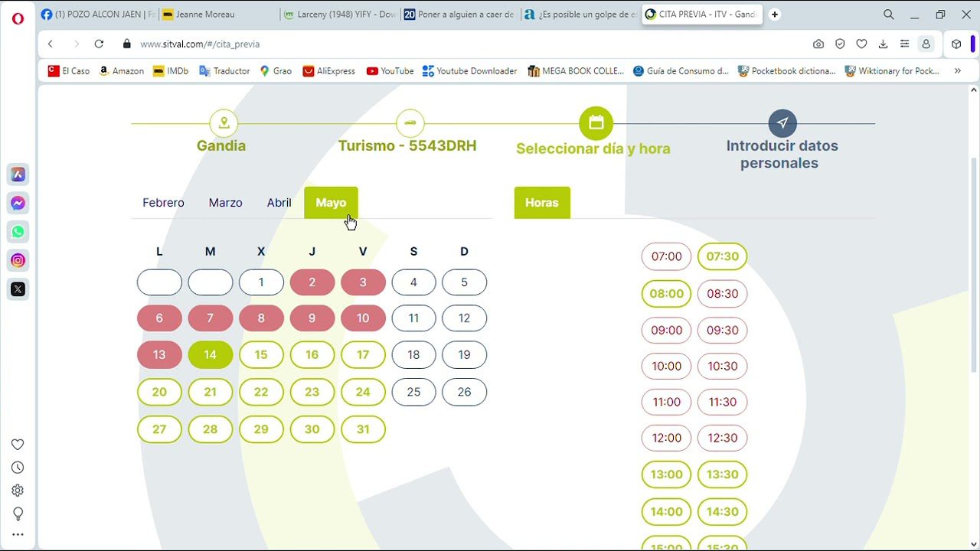Open history clock in sidebar
980x551 pixels.
point(18,468)
